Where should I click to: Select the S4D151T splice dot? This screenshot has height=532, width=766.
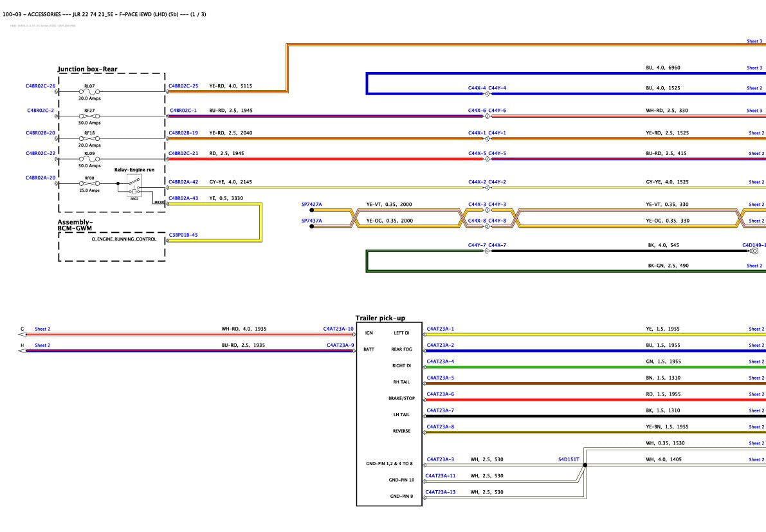point(585,465)
